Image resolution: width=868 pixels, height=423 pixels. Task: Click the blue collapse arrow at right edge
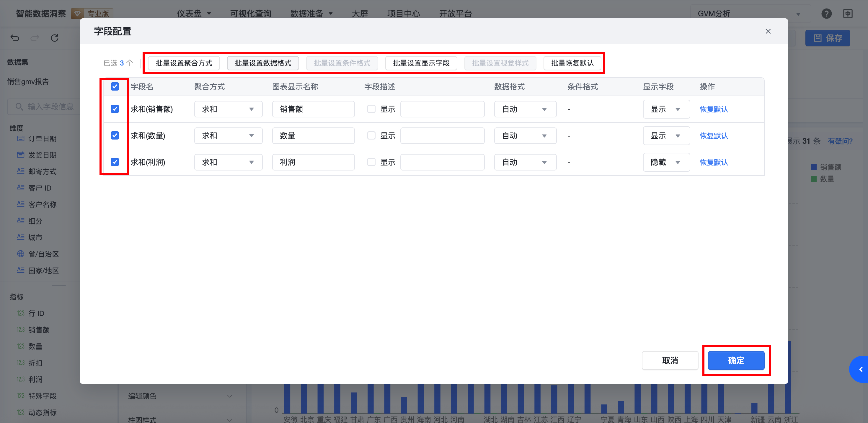861,369
